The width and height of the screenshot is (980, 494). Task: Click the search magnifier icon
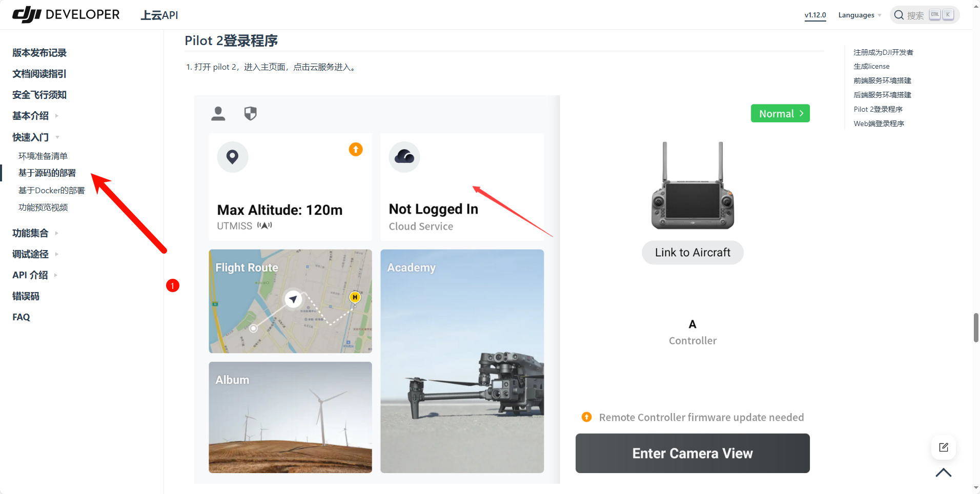[x=899, y=15]
